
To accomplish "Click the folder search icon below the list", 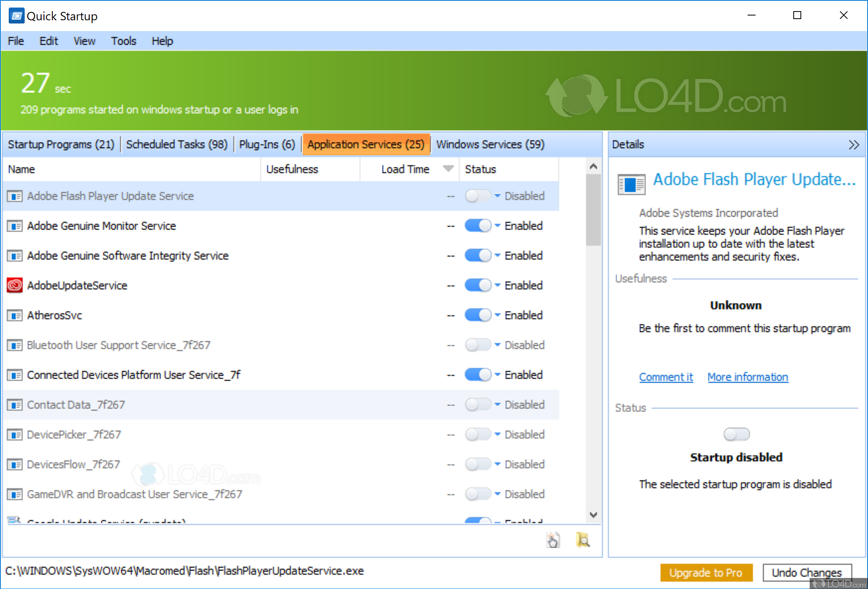I will tap(583, 540).
